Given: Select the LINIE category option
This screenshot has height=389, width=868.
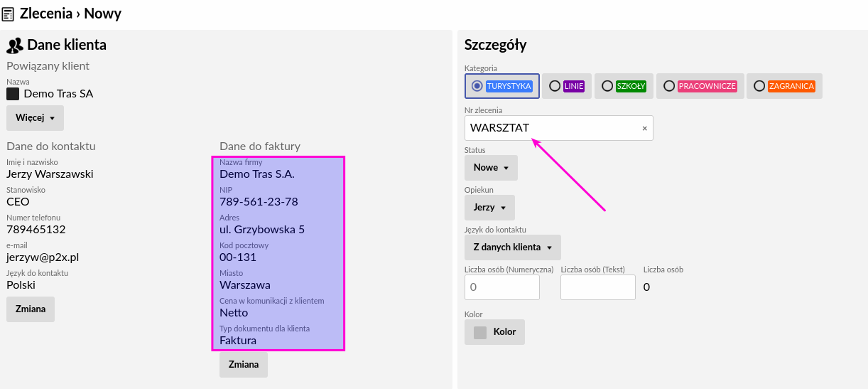Looking at the screenshot, I should (555, 86).
